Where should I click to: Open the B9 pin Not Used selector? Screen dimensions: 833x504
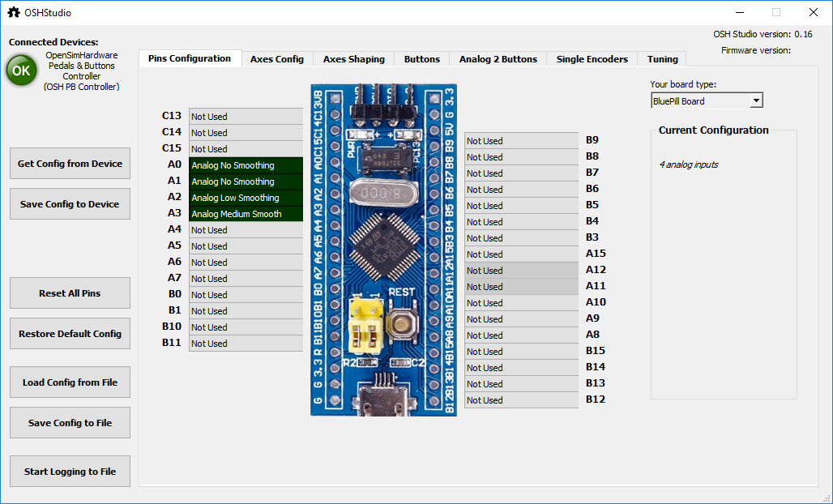click(521, 141)
